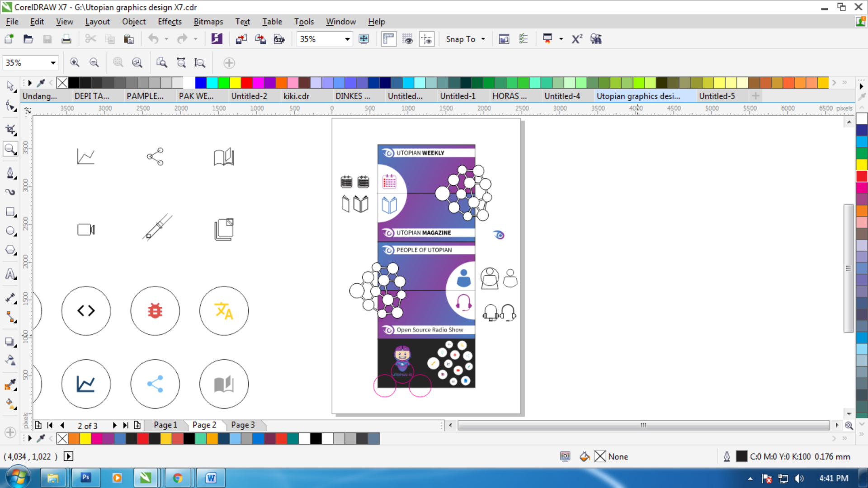Click the Undo arrow icon
This screenshot has width=868, height=488.
tap(153, 39)
